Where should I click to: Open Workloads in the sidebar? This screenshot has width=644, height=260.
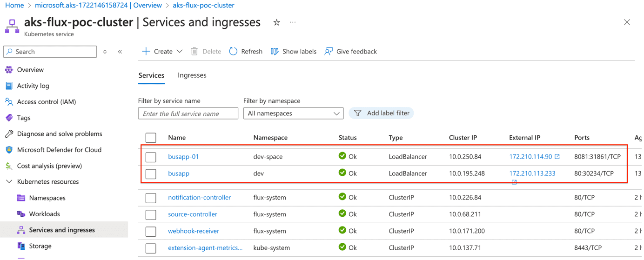[x=44, y=214]
